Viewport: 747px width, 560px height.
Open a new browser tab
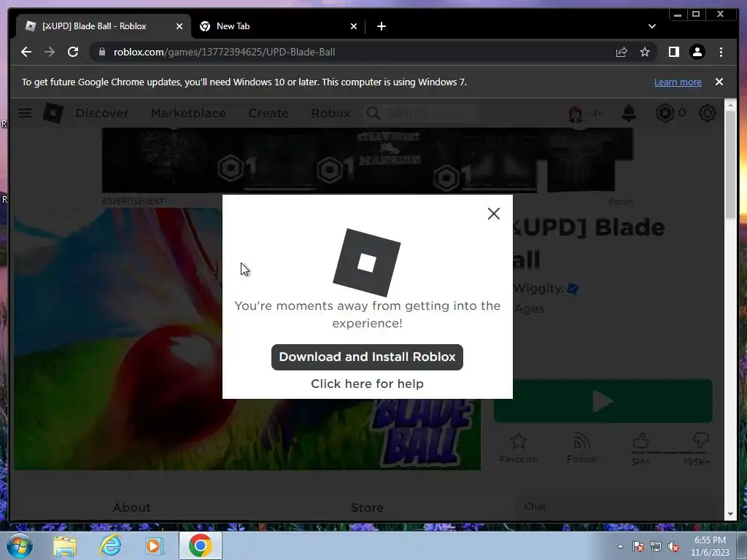(x=381, y=26)
